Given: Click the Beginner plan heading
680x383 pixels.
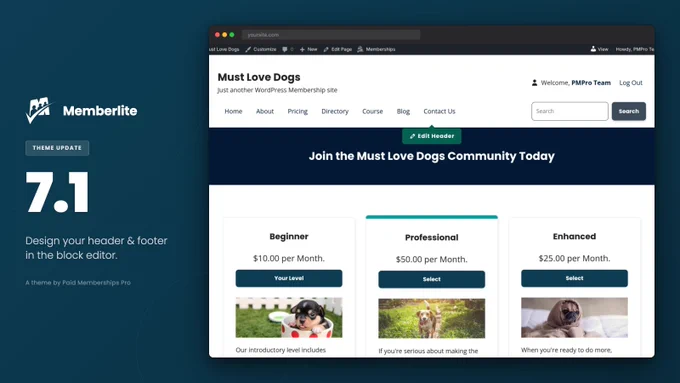Looking at the screenshot, I should (x=289, y=236).
